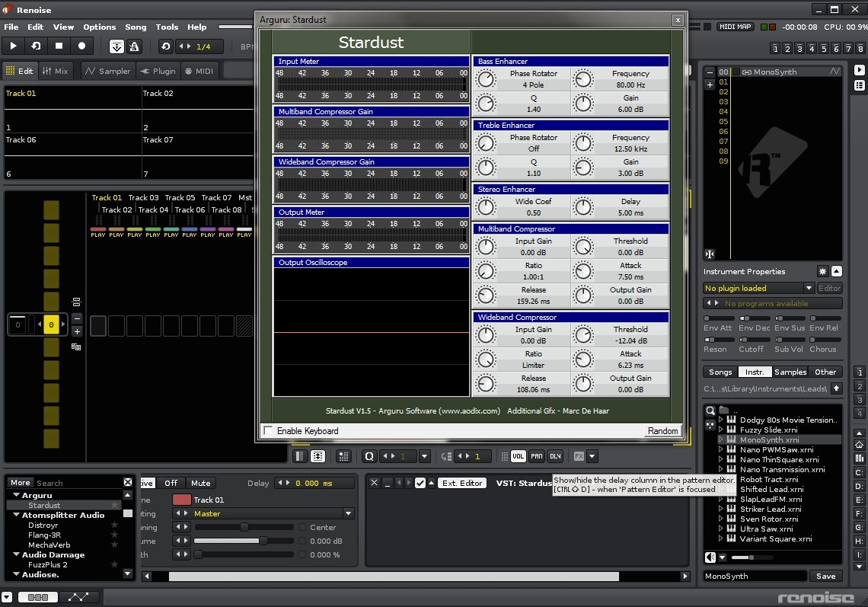Open instrument properties settings gear icon
The image size is (868, 607).
pyautogui.click(x=822, y=271)
